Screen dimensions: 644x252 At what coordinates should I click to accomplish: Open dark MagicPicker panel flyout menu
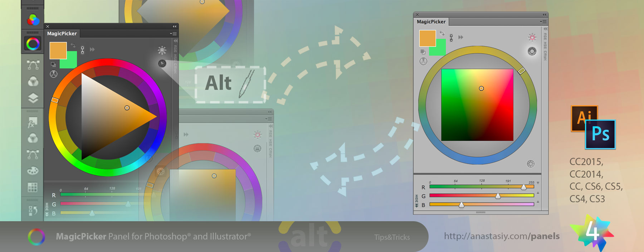[x=174, y=34]
